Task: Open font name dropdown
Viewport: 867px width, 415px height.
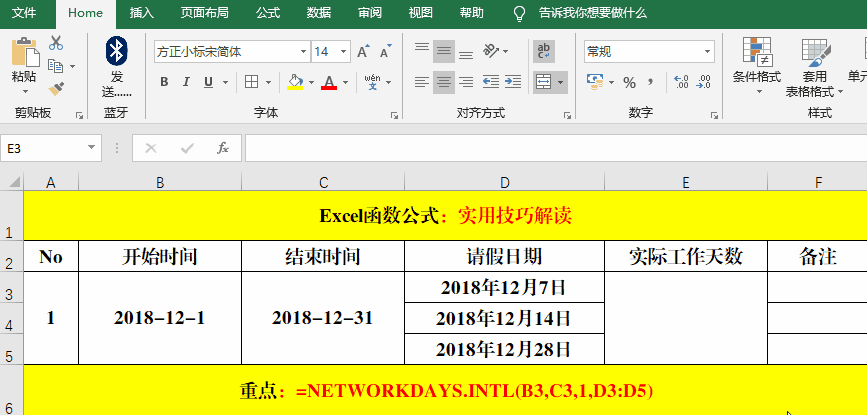Action: click(x=303, y=52)
